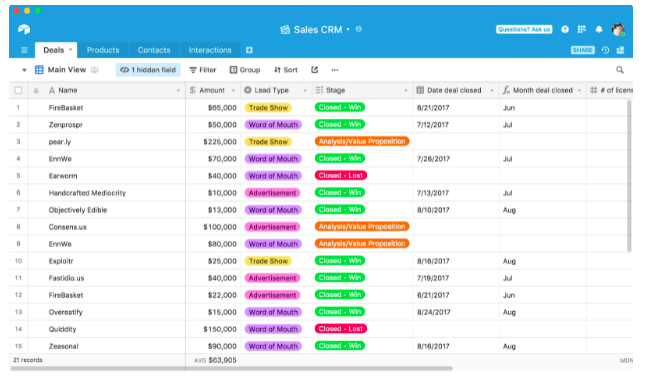The width and height of the screenshot is (650, 390).
Task: Select the 8/10/2017 date cell
Action: click(456, 210)
